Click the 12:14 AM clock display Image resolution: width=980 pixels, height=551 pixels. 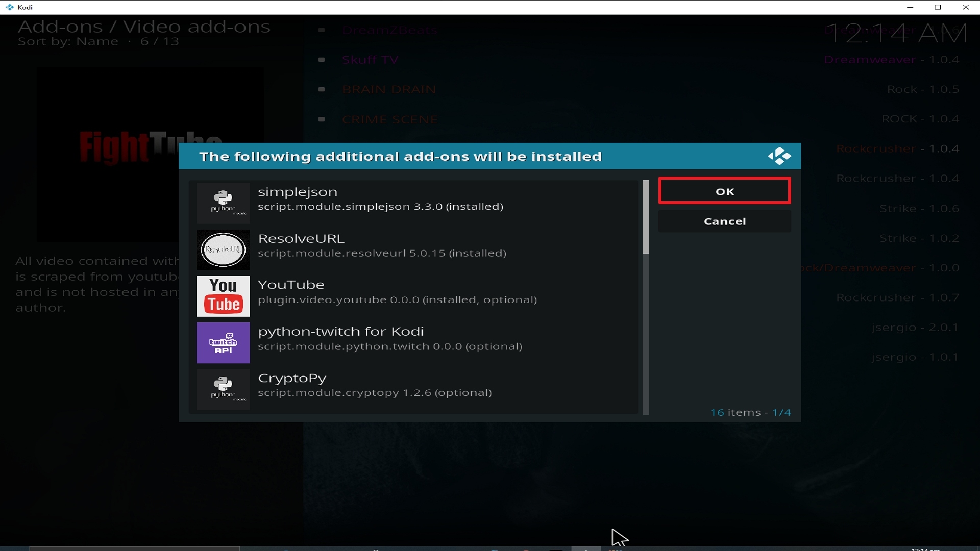coord(896,33)
